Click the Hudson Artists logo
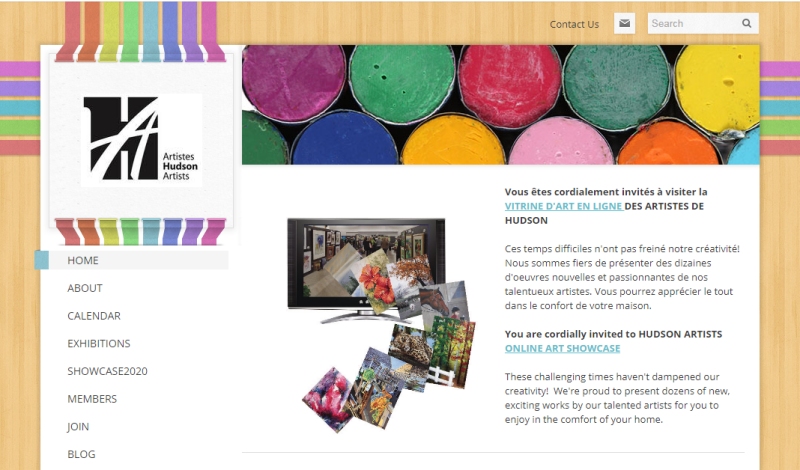 click(141, 139)
